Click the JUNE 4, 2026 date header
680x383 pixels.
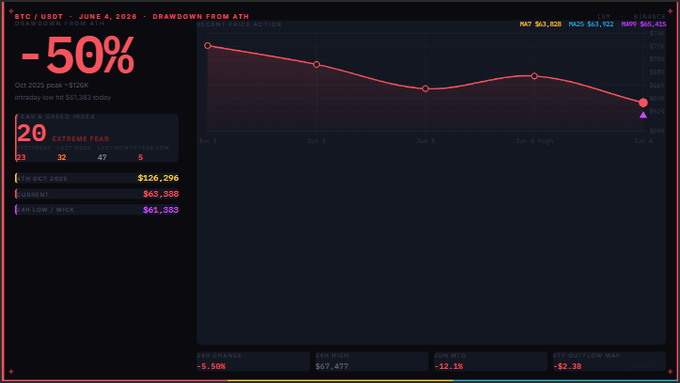click(x=108, y=16)
